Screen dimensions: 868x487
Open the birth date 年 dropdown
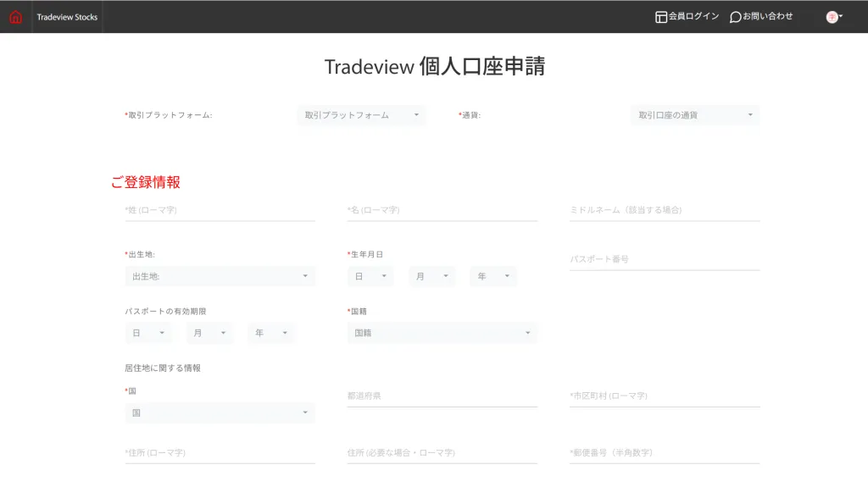tap(492, 276)
